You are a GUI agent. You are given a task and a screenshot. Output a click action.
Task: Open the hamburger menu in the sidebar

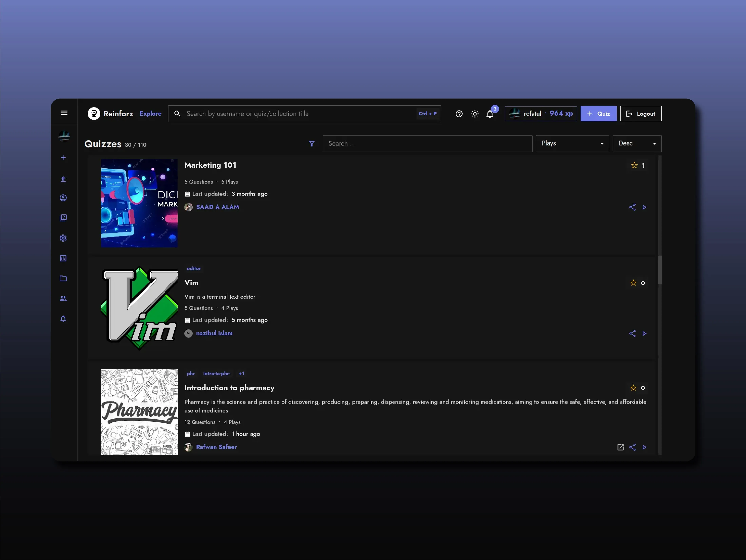(64, 113)
